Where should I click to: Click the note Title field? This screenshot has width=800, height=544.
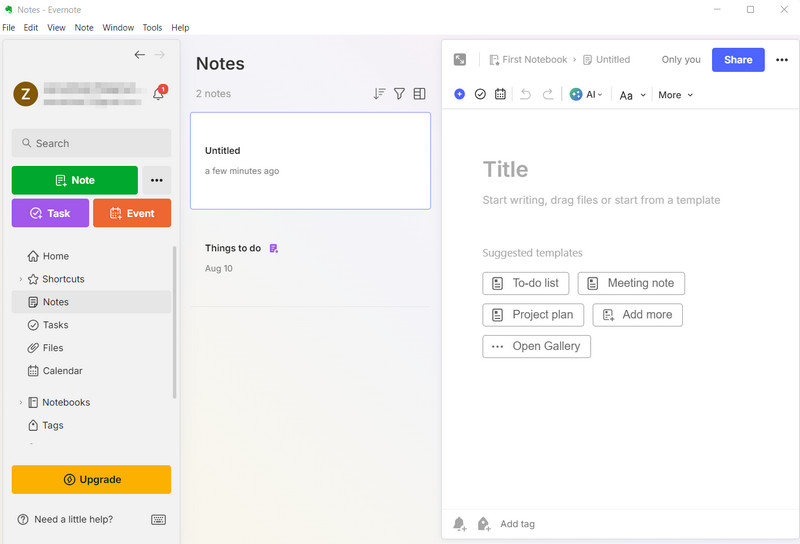coord(505,169)
